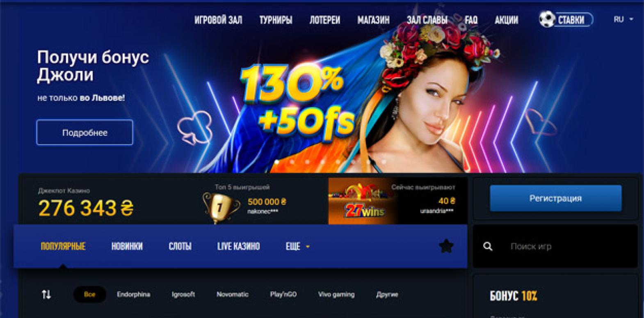The width and height of the screenshot is (644, 318).
Task: Open the Турниры menu item
Action: tap(276, 20)
